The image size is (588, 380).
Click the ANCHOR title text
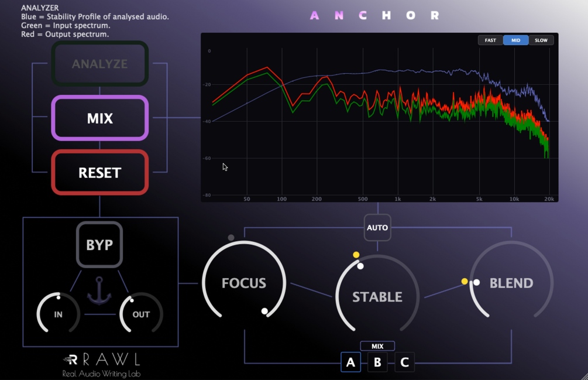pyautogui.click(x=374, y=15)
